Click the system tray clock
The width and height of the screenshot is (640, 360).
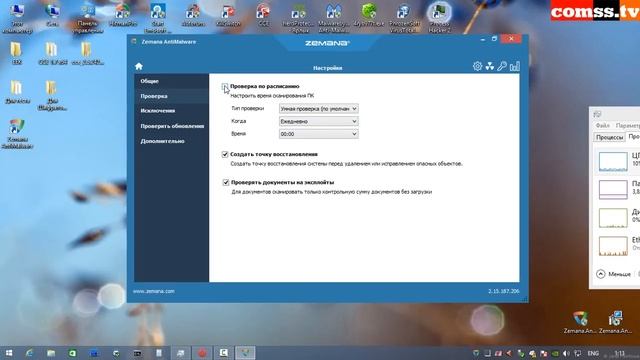(620, 353)
